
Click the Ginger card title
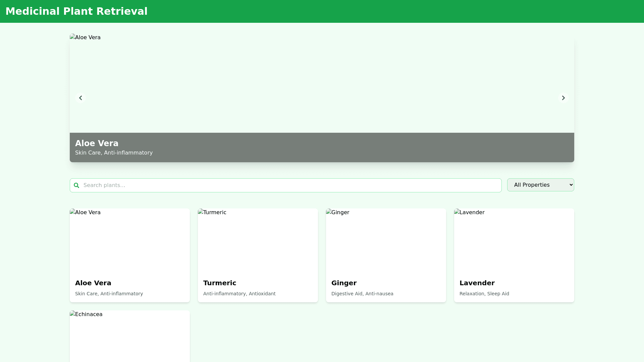click(344, 283)
